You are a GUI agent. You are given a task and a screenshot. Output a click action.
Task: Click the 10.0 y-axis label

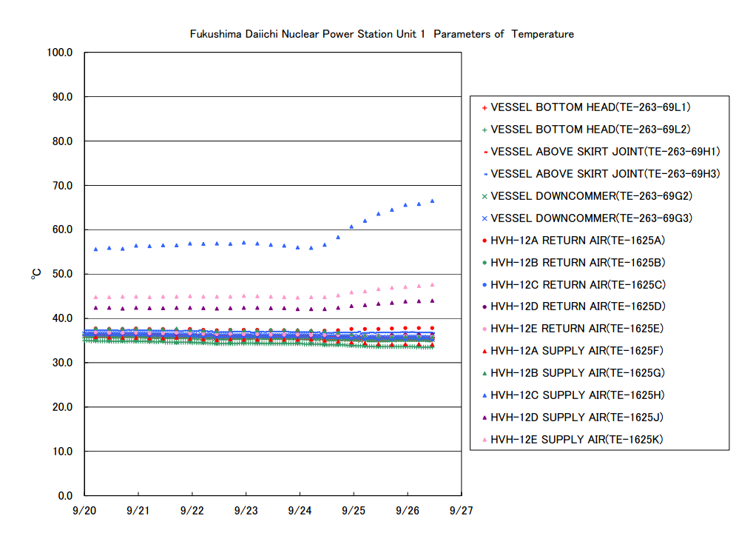62,452
